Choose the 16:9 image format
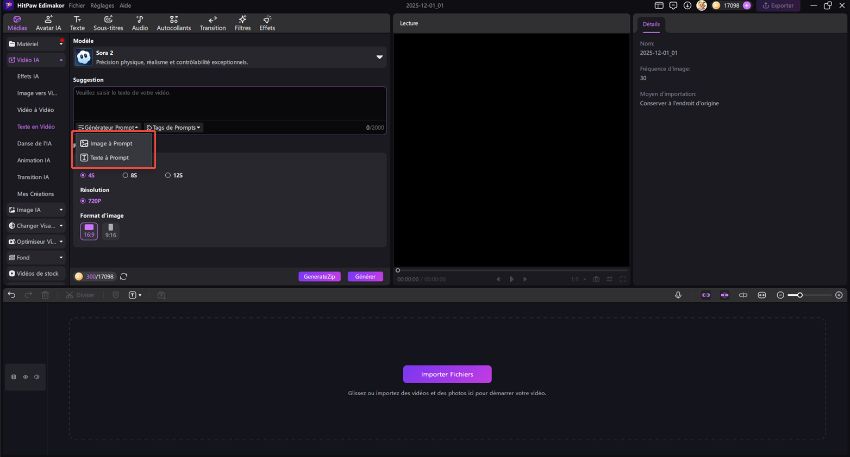The image size is (850, 457). point(89,231)
